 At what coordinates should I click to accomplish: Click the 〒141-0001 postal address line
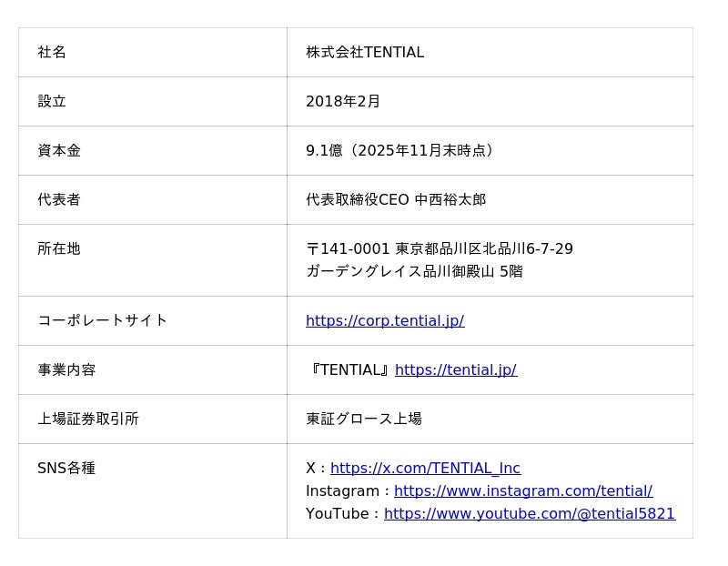(x=440, y=249)
